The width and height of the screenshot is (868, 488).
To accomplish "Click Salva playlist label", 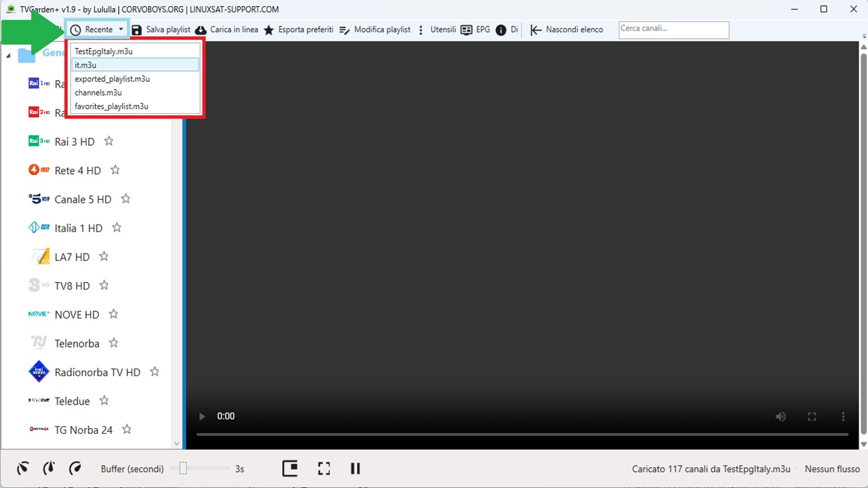I will click(x=168, y=30).
